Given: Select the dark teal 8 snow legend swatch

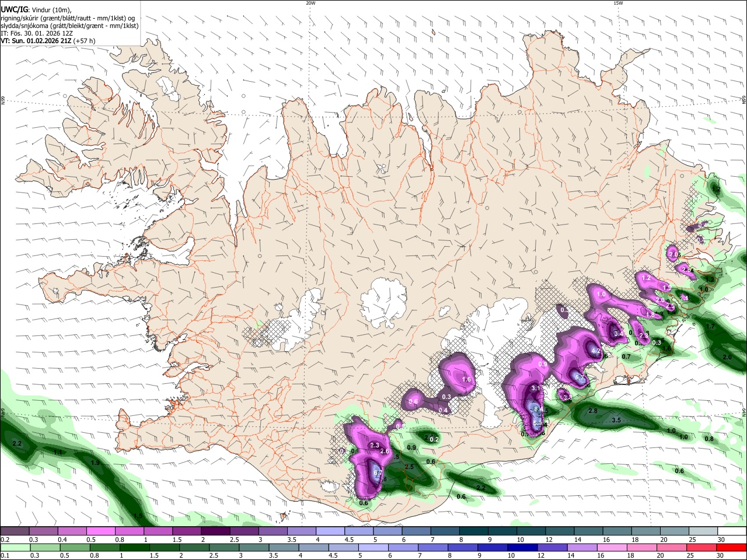Looking at the screenshot, I should [473, 531].
